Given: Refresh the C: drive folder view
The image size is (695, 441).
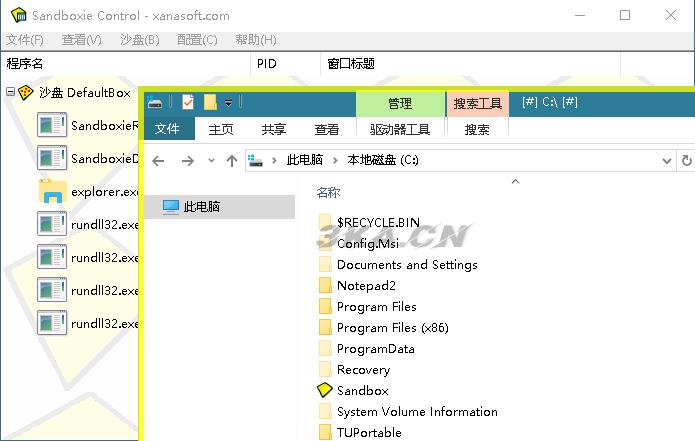Looking at the screenshot, I should click(686, 160).
